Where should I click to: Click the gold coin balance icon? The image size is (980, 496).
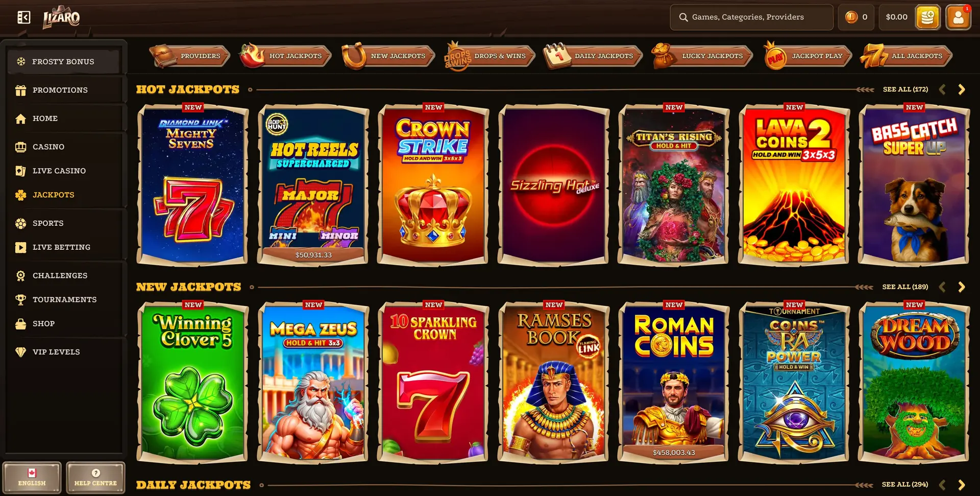pos(851,17)
